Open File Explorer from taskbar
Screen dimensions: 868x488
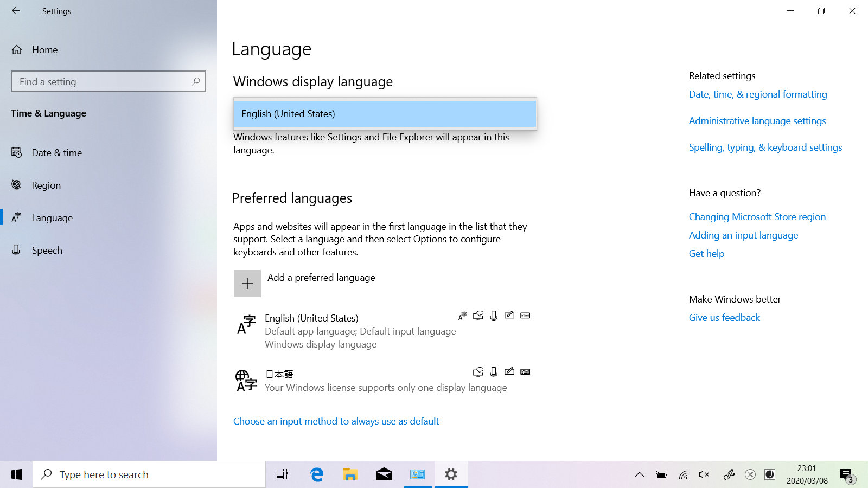pos(350,474)
